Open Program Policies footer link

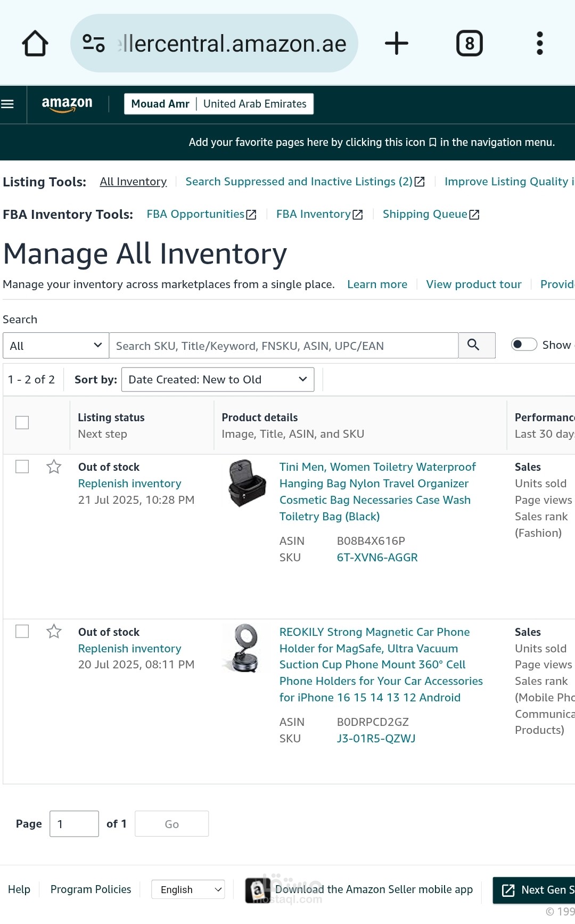point(91,889)
